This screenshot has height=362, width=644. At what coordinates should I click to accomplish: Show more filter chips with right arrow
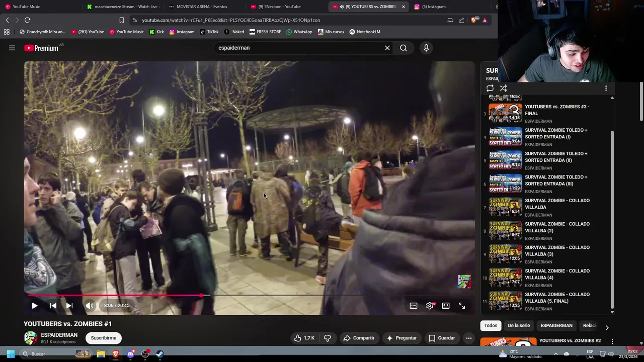607,327
